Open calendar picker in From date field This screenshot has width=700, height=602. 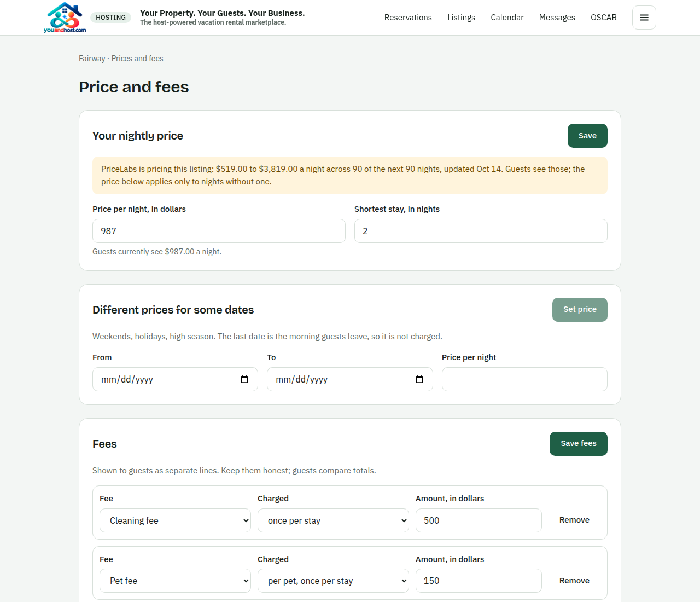pyautogui.click(x=244, y=379)
